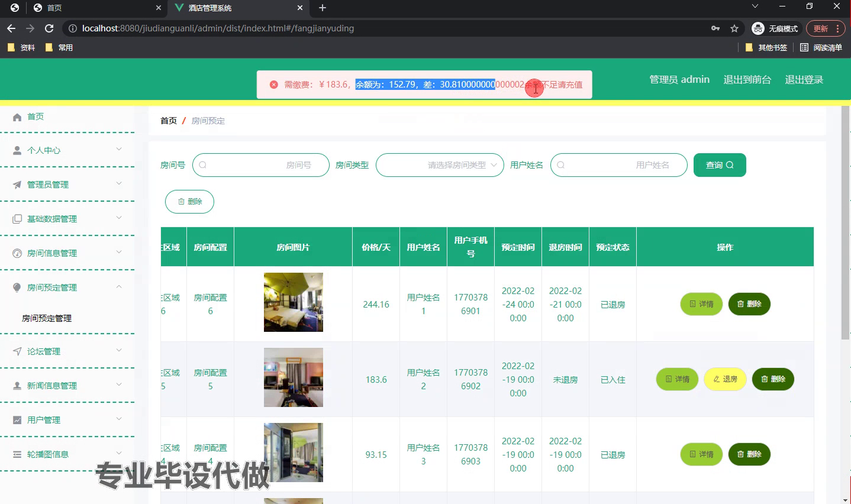Switch to the 首页 browser tab
Viewport: 851px width, 504px height.
98,8
